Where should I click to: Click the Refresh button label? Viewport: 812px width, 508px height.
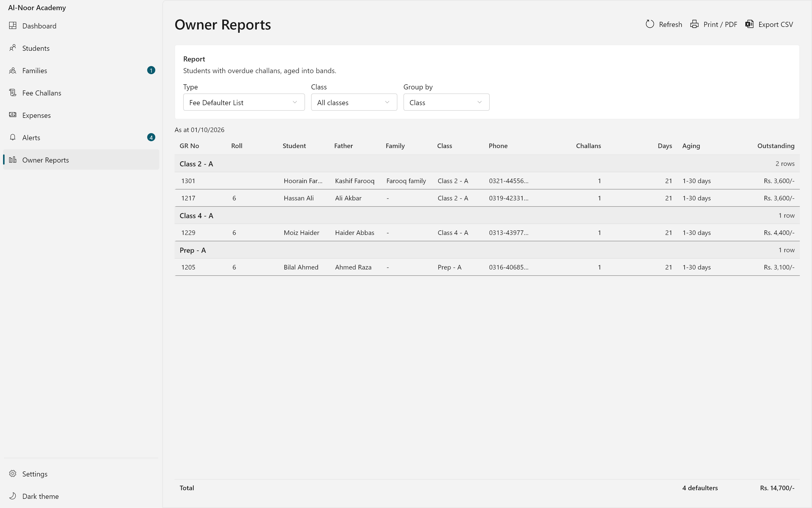tap(670, 25)
